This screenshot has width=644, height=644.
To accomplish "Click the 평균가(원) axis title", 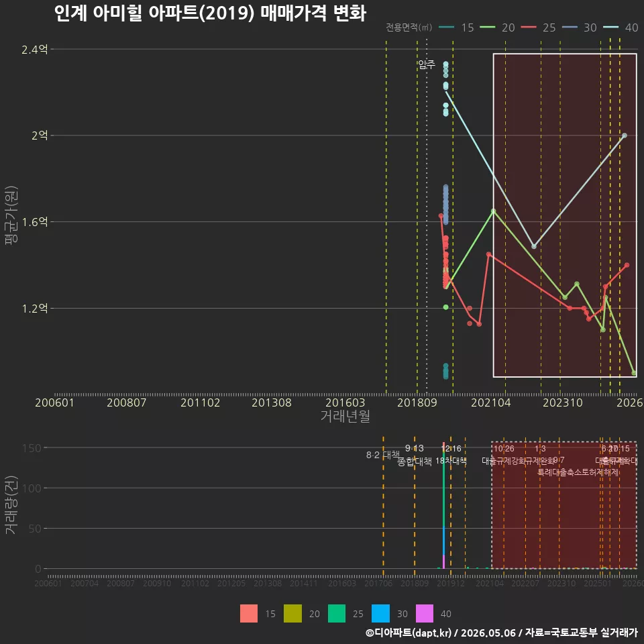I will click(11, 215).
